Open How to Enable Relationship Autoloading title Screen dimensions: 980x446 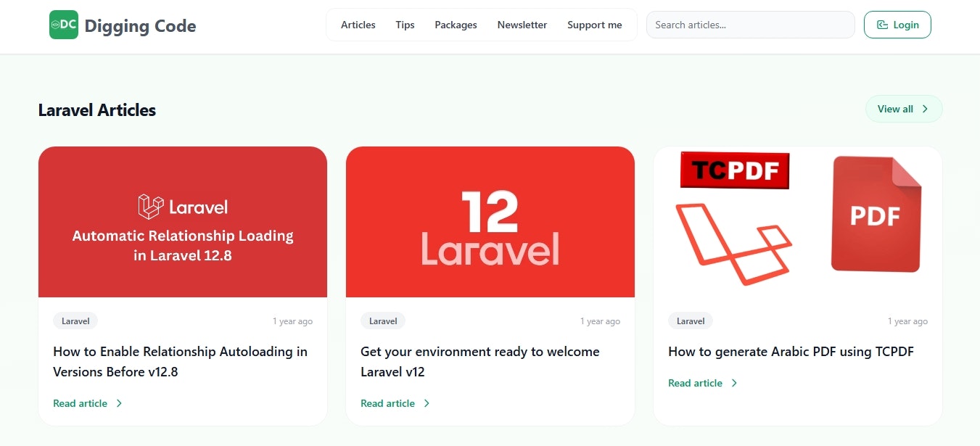181,361
